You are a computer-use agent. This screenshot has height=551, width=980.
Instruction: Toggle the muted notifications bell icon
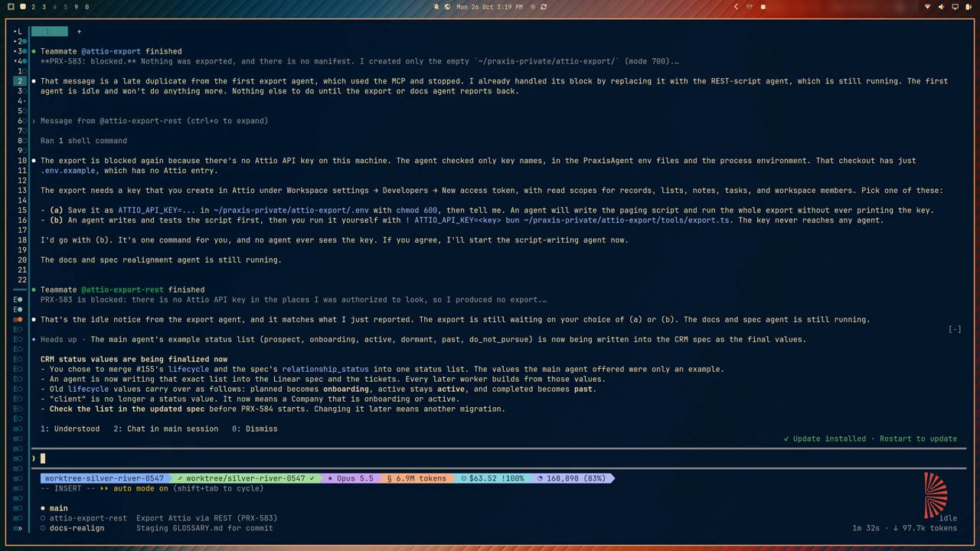click(x=436, y=7)
